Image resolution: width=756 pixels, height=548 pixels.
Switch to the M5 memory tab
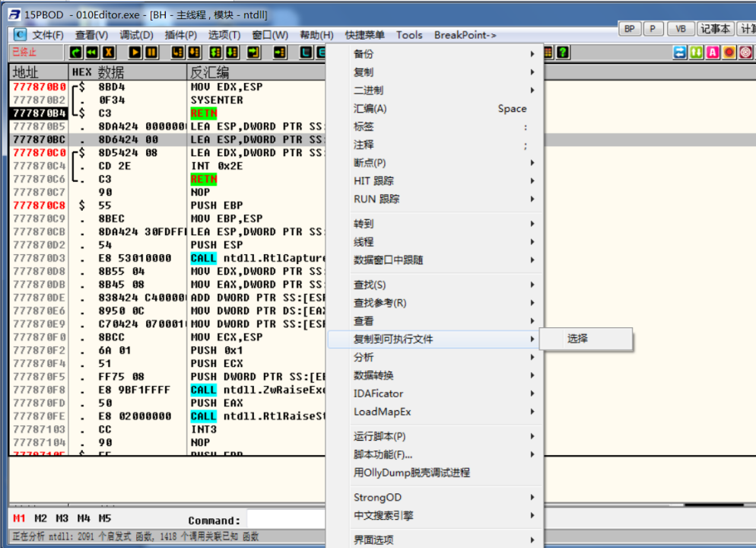pos(104,519)
